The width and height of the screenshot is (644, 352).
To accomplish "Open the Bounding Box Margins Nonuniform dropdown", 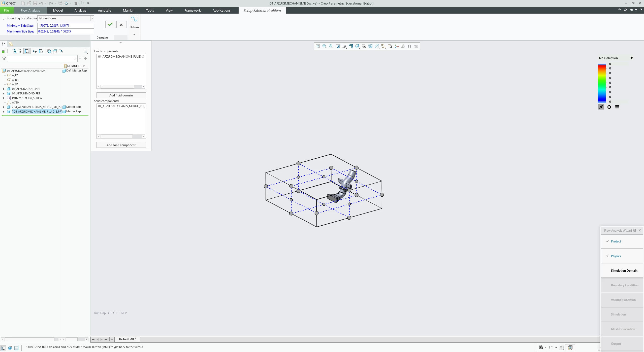I will tap(92, 18).
